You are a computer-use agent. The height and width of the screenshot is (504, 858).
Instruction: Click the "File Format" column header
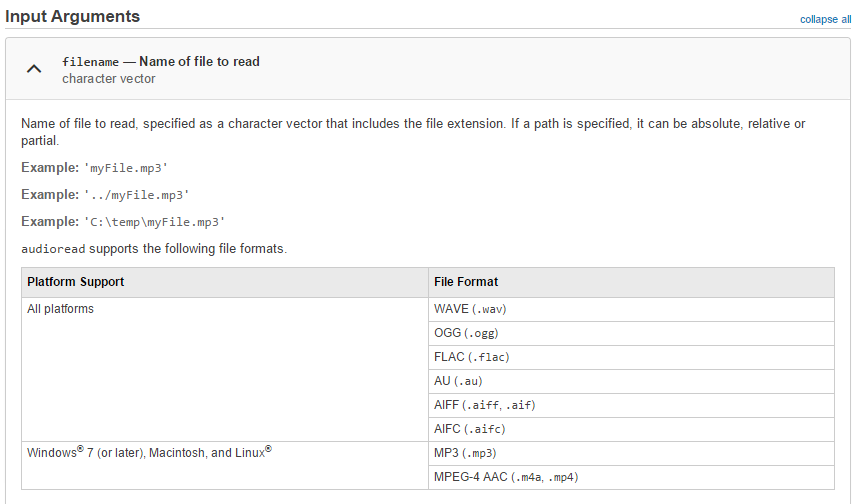(x=466, y=282)
